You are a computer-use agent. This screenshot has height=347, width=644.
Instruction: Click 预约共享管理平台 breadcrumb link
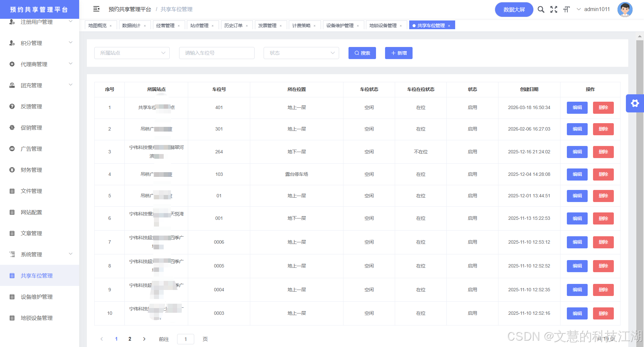[x=130, y=9]
